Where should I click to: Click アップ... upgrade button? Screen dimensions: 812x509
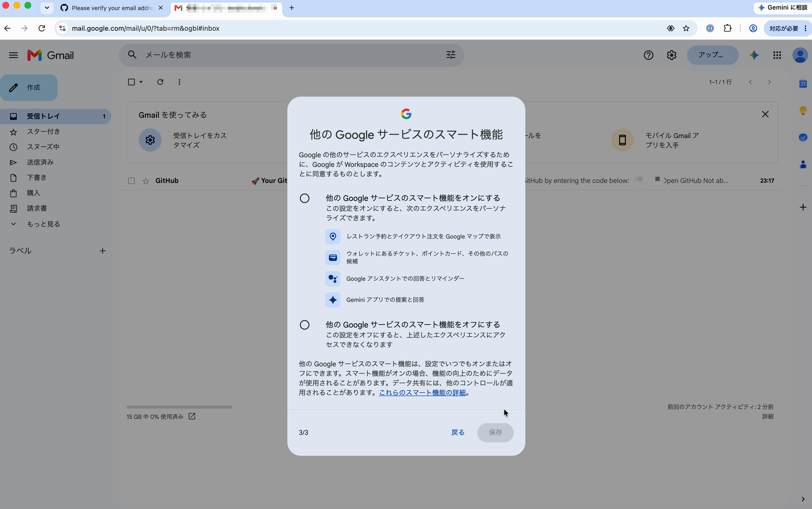coord(713,55)
